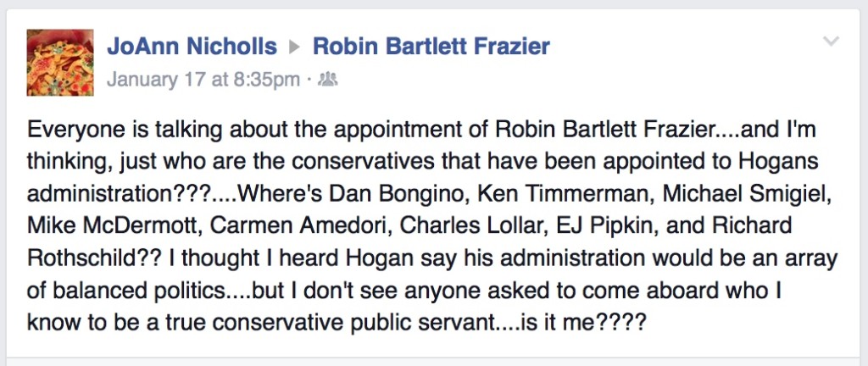Click the arrow triangle between the names
Screen dimensions: 868x366
point(294,47)
